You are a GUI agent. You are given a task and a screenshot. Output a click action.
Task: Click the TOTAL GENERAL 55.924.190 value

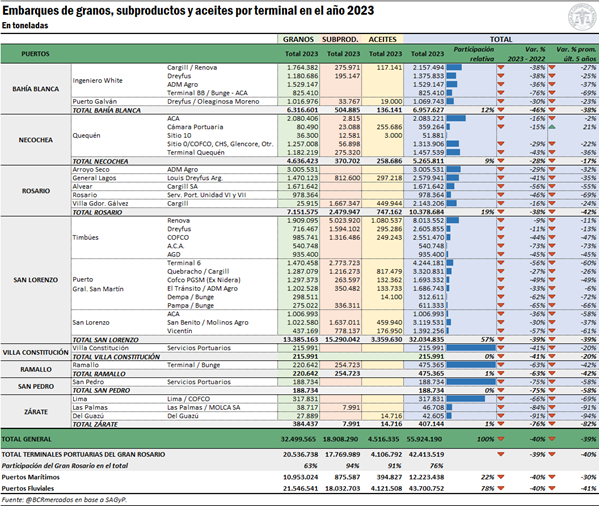pos(424,439)
